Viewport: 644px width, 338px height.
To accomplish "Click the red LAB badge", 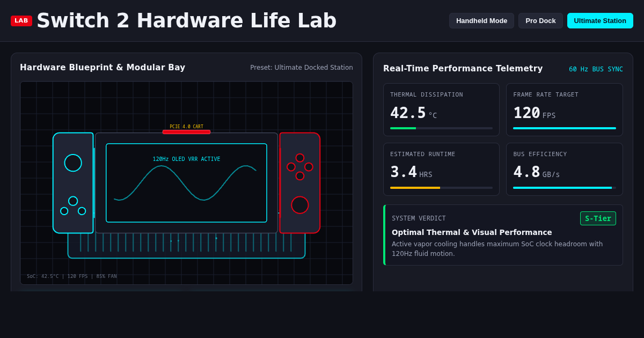I will coord(21,21).
